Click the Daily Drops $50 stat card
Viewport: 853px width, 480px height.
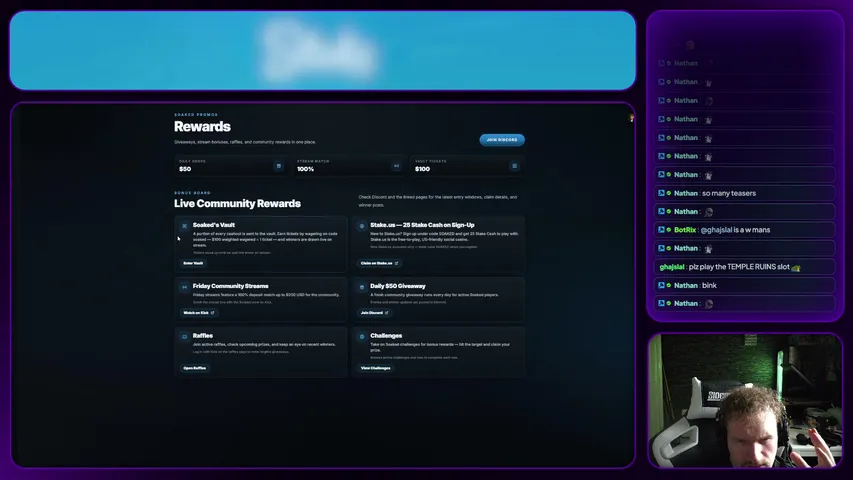tap(231, 165)
